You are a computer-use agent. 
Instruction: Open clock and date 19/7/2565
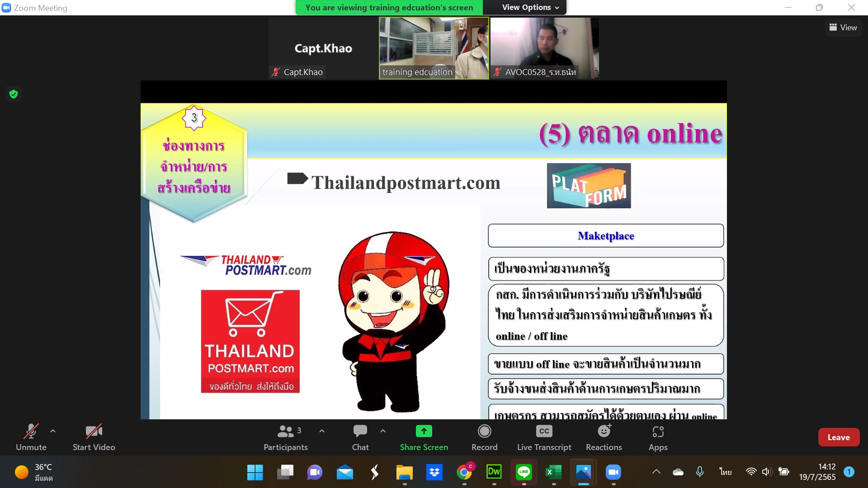(x=817, y=472)
